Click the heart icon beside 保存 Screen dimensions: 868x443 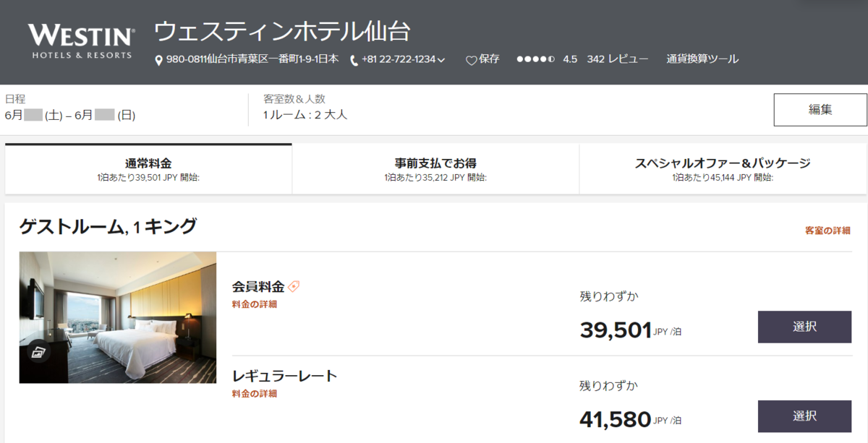coord(471,60)
